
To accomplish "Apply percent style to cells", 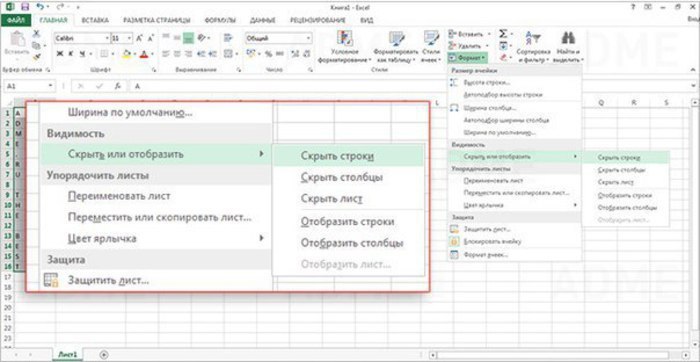I will point(268,54).
